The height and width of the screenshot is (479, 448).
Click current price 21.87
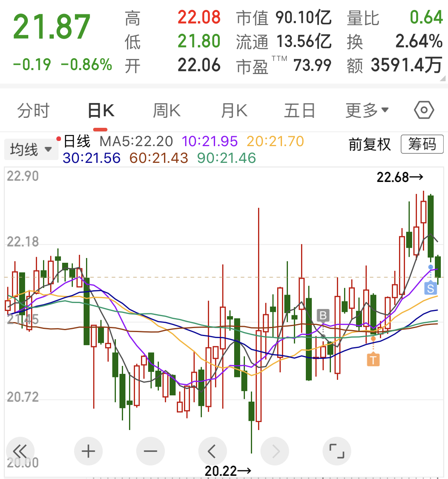coord(52,27)
